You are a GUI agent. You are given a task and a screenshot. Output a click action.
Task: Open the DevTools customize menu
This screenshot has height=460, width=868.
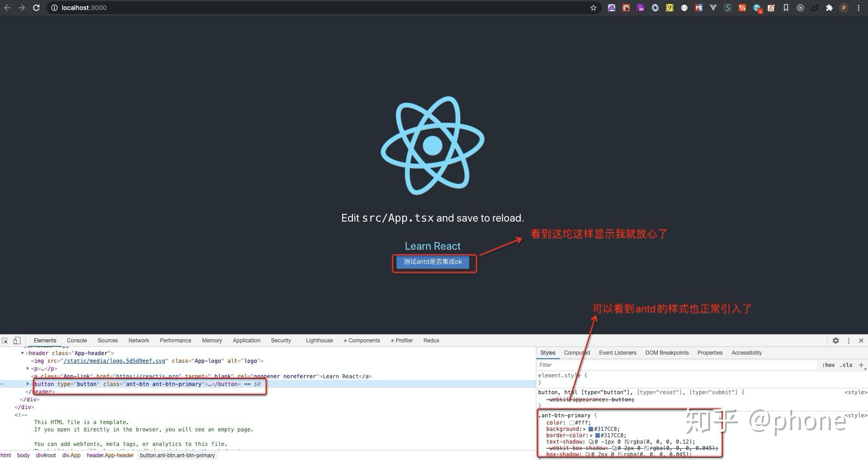coord(848,341)
